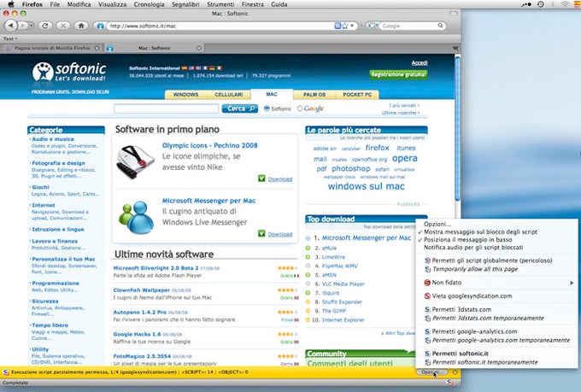This screenshot has width=581, height=392.
Task: Close the Mac : Softonic tab
Action: click(x=198, y=48)
